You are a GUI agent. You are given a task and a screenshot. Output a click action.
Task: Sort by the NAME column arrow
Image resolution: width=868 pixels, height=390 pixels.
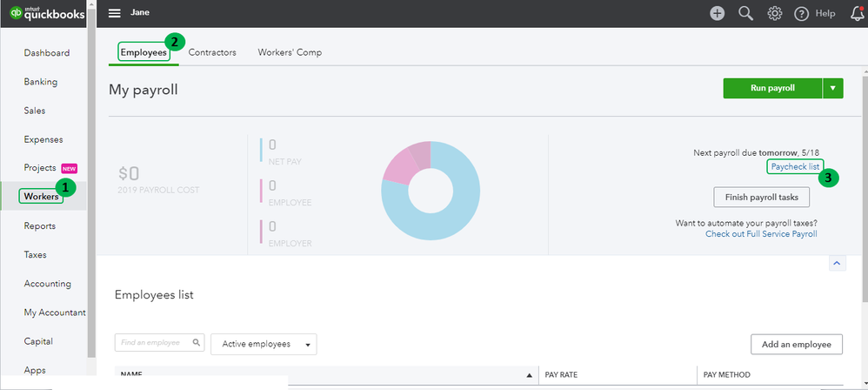[x=529, y=375]
